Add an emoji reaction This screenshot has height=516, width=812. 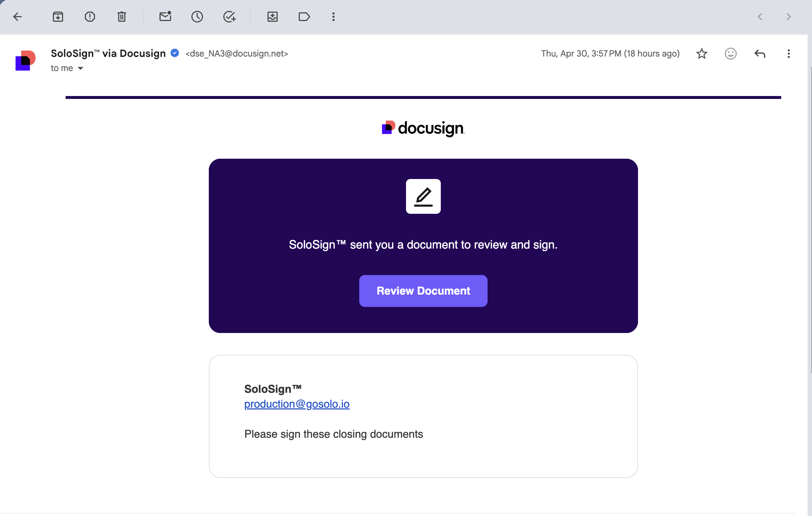[x=731, y=54]
